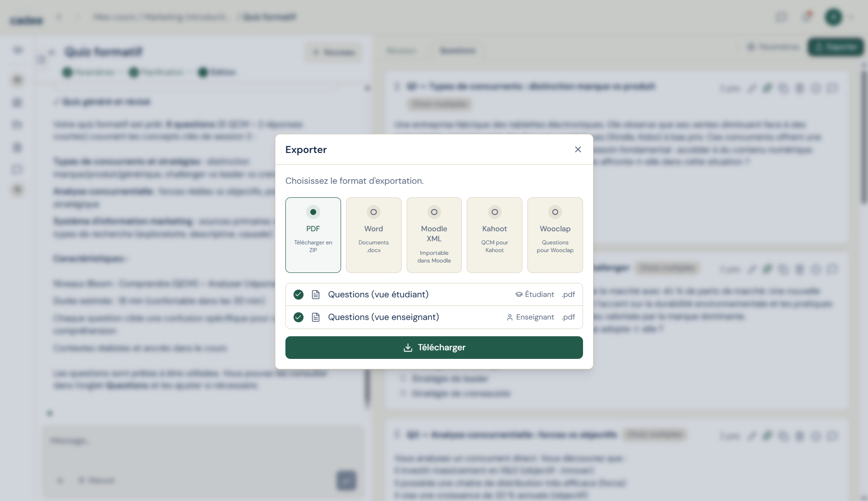Click the document icon beside Questions (vue enseignant)
This screenshot has height=501, width=868.
316,317
